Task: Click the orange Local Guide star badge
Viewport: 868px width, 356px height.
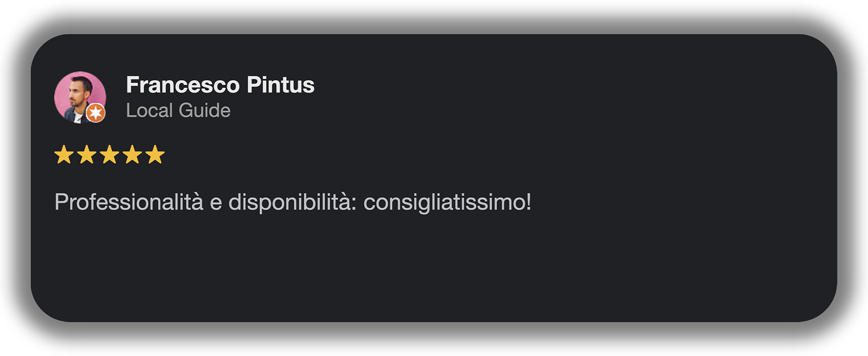Action: point(95,113)
